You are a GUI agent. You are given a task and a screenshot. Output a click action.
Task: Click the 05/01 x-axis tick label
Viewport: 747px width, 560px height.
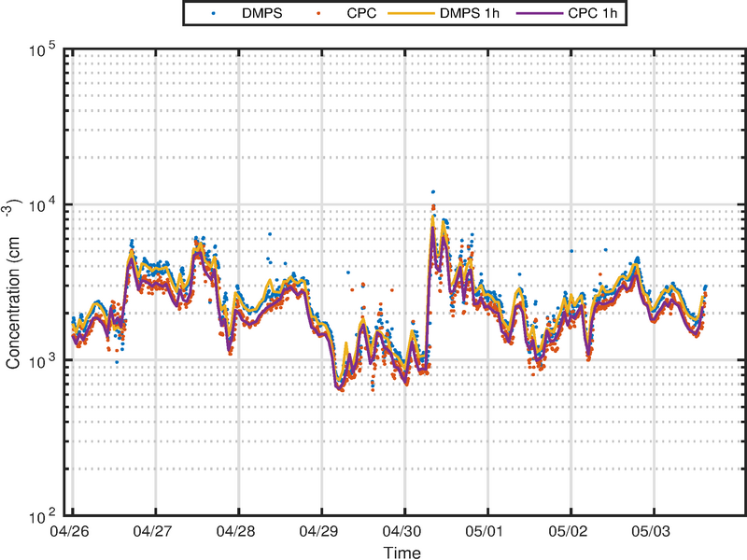485,531
